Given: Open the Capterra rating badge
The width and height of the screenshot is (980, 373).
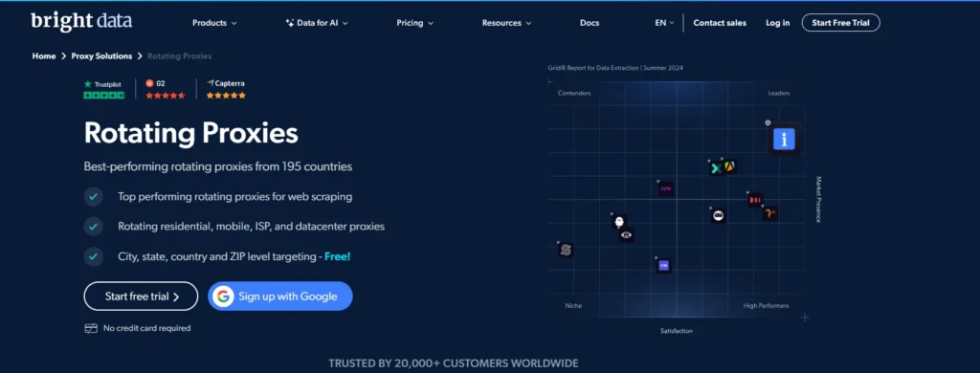Looking at the screenshot, I should (x=226, y=89).
